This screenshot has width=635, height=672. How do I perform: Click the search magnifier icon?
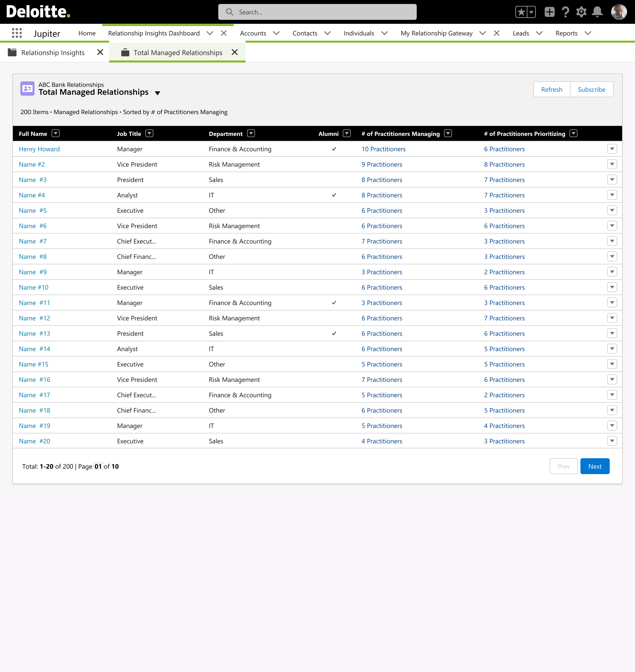click(x=229, y=12)
